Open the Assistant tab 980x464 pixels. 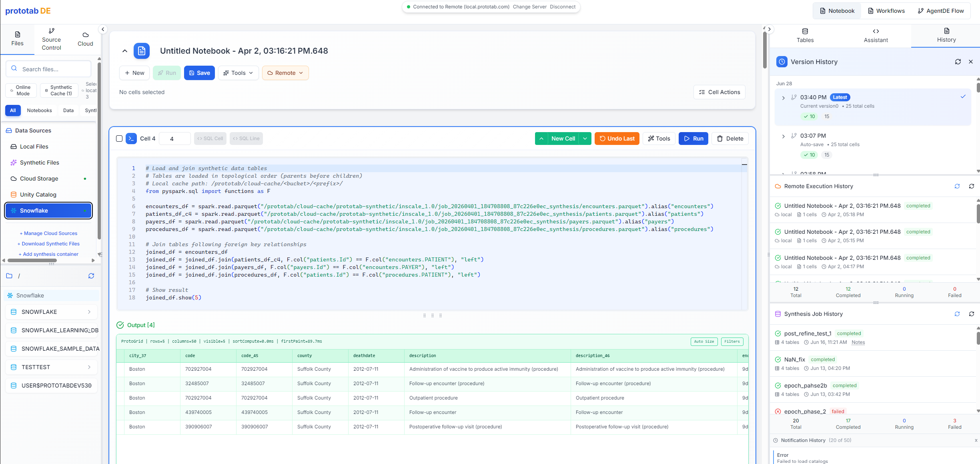tap(876, 36)
